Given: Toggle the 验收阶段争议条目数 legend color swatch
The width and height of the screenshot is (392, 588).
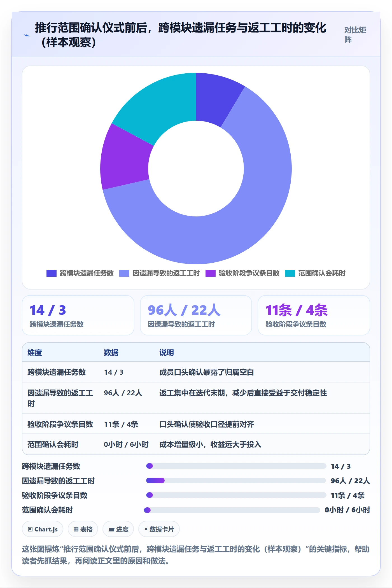Looking at the screenshot, I should click(x=211, y=273).
